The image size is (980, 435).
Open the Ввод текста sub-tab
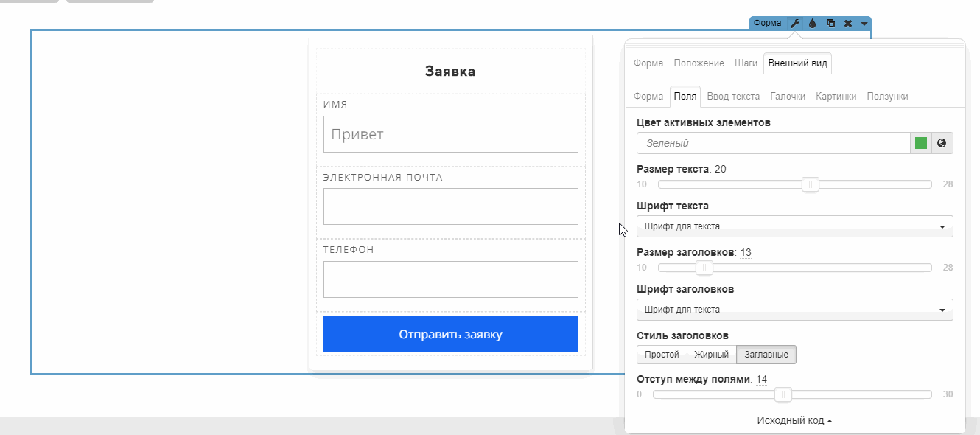pyautogui.click(x=733, y=97)
